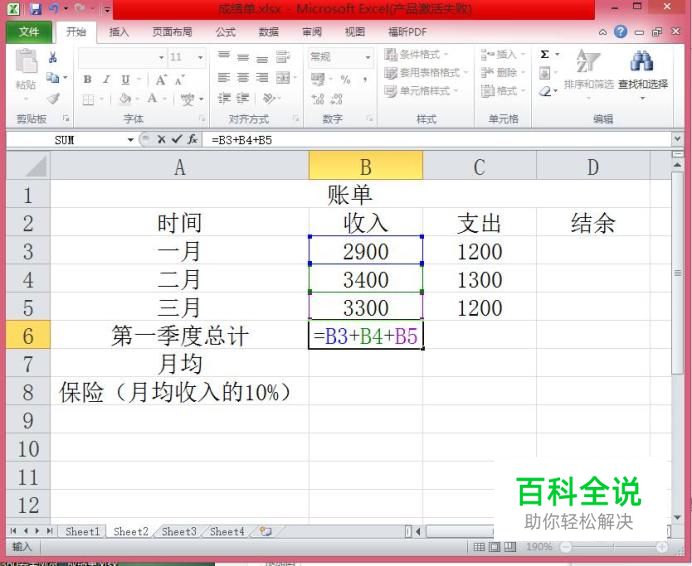Switch to the Review tab
The width and height of the screenshot is (692, 566).
coord(312,32)
